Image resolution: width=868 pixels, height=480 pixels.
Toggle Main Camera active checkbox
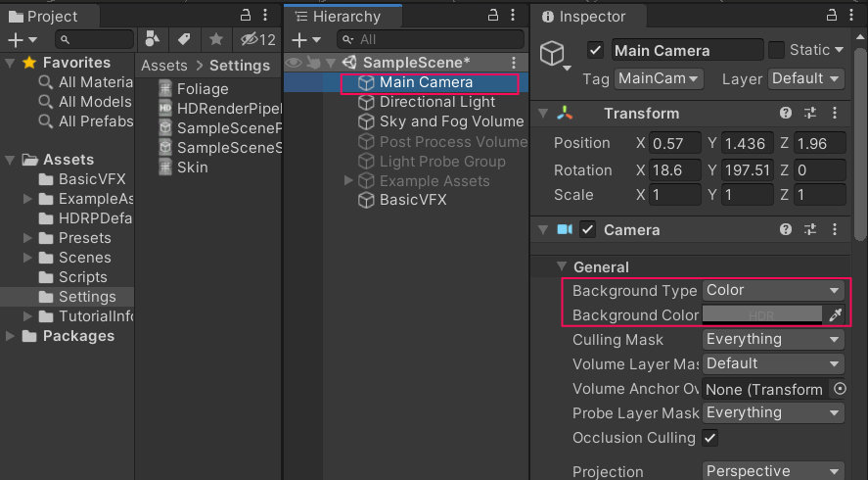[596, 50]
